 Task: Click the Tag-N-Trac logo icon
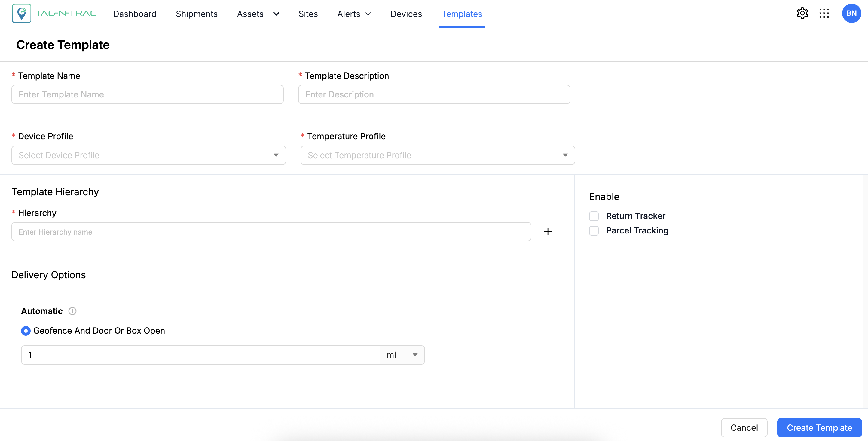click(22, 14)
